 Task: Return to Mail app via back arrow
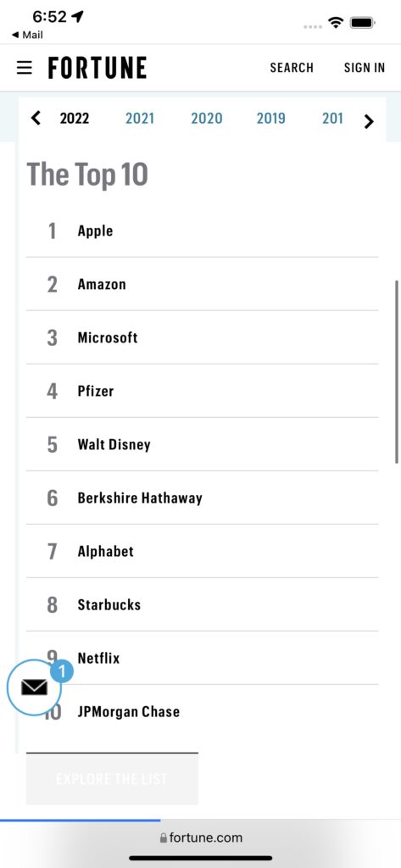[27, 35]
